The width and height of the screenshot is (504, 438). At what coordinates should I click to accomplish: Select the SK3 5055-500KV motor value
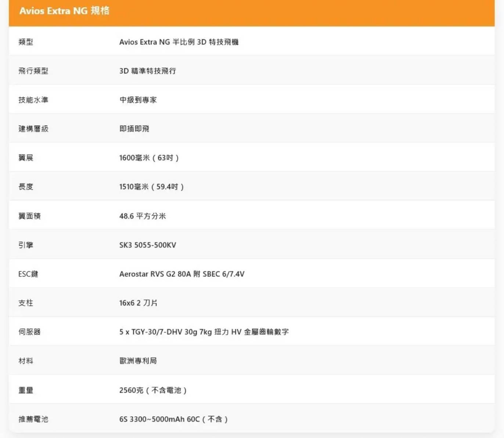[x=147, y=245]
